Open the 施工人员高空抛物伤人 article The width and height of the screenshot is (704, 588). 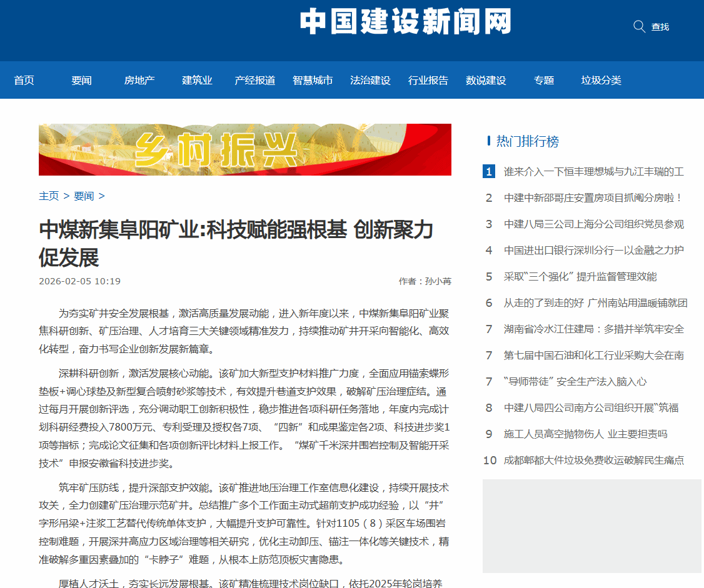click(x=585, y=434)
